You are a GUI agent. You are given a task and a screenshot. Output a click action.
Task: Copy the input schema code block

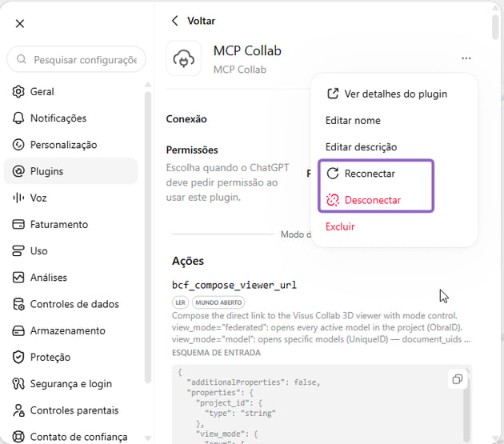point(457,379)
